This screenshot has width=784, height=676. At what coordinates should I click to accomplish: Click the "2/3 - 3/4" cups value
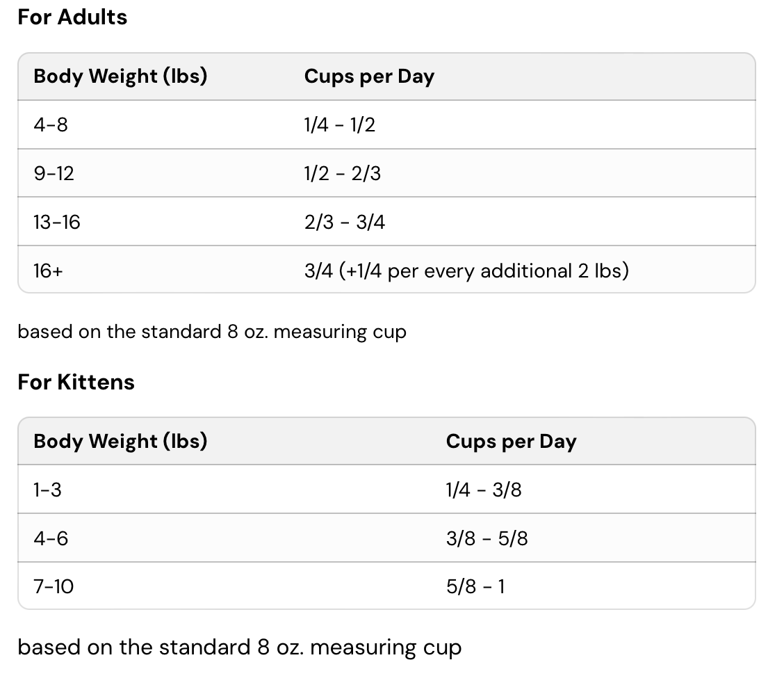pos(344,222)
